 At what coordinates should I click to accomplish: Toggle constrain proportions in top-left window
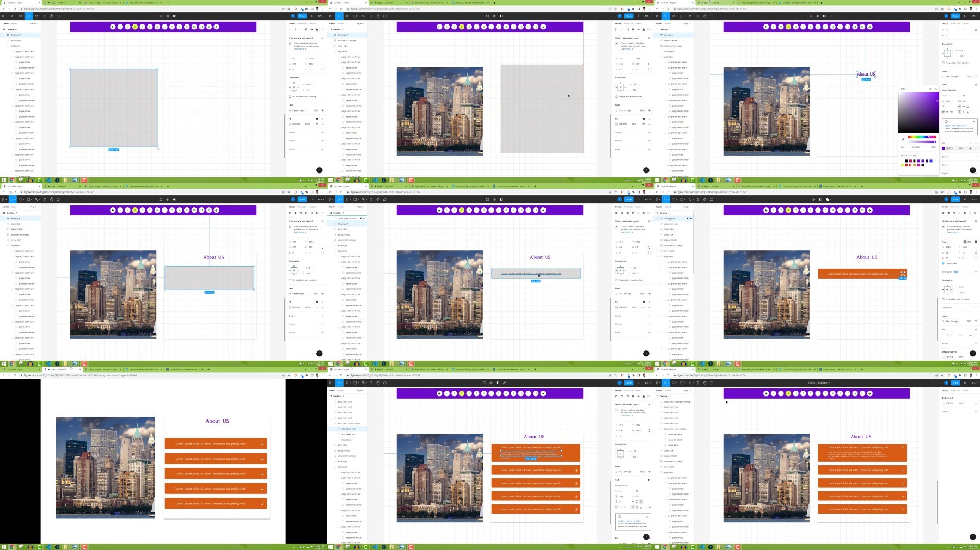coord(322,64)
